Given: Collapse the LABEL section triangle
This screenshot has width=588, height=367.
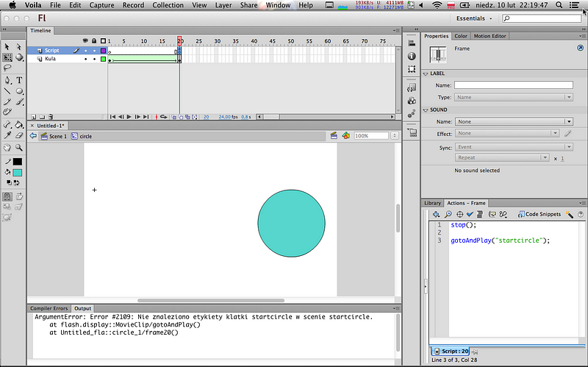Looking at the screenshot, I should click(x=426, y=74).
